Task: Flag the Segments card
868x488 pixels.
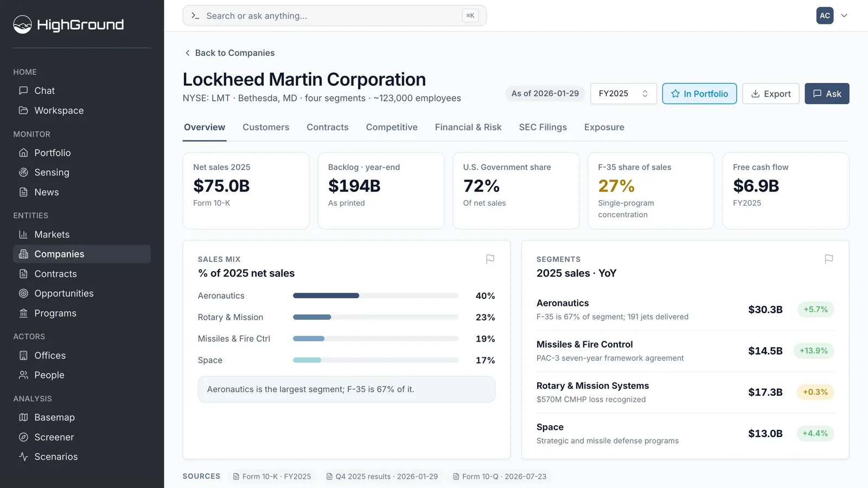Action: (828, 259)
